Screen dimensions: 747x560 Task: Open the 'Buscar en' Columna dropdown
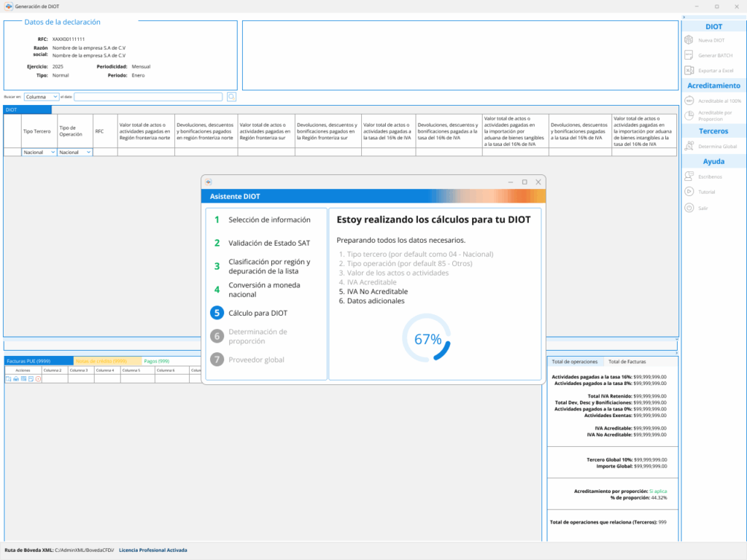[41, 96]
